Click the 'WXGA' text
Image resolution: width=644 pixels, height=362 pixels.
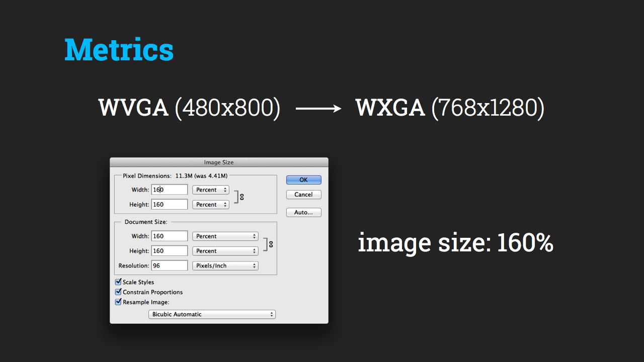pos(390,108)
